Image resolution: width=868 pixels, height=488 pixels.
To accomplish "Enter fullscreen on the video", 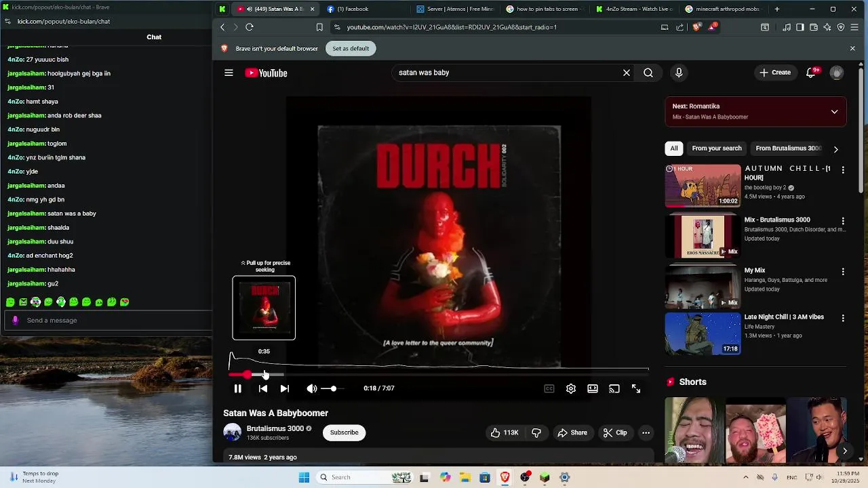I will coord(636,388).
